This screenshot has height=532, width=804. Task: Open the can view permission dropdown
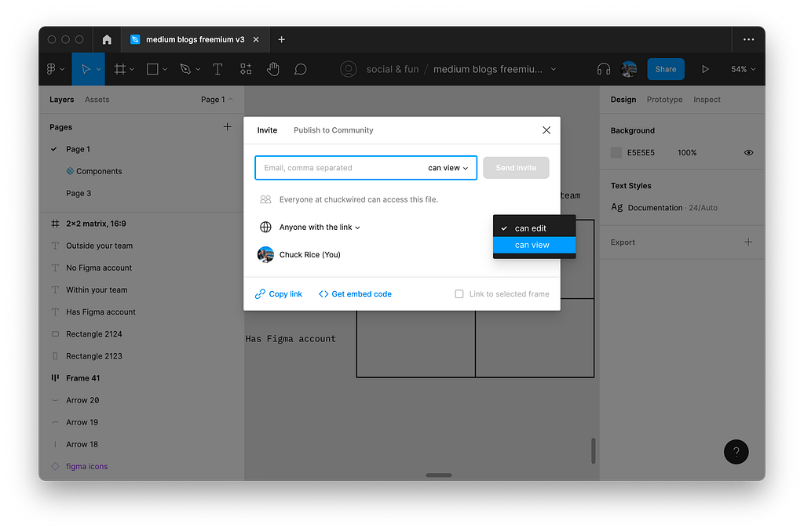[448, 168]
